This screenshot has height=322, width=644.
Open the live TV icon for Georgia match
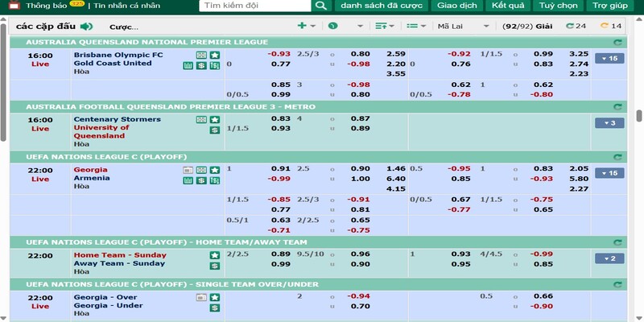click(188, 170)
